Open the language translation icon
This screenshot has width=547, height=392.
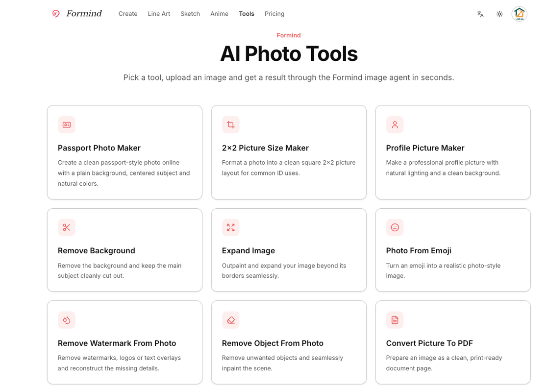[480, 14]
